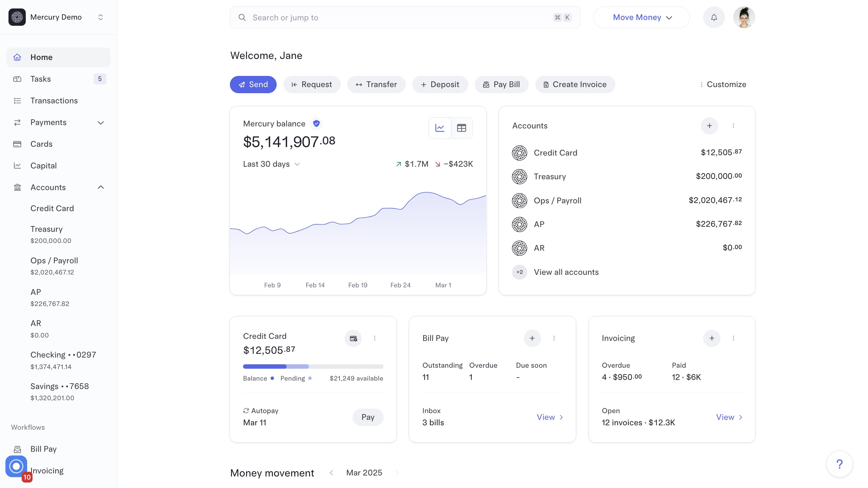Expand the Payments sidebar menu
The width and height of the screenshot is (868, 488).
101,122
